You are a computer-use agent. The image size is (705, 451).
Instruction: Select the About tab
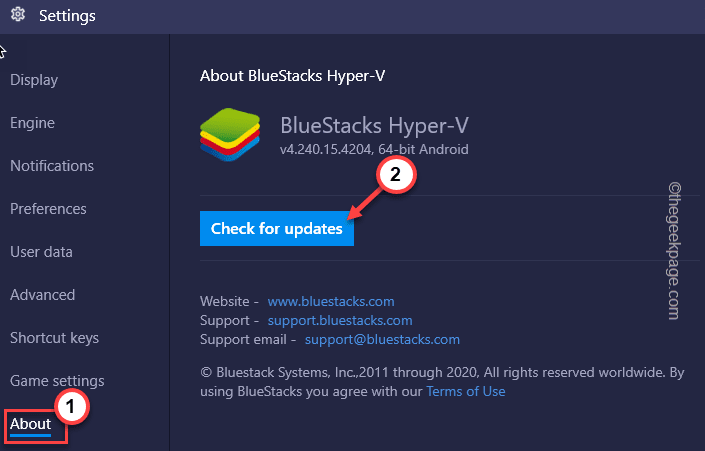pyautogui.click(x=31, y=424)
